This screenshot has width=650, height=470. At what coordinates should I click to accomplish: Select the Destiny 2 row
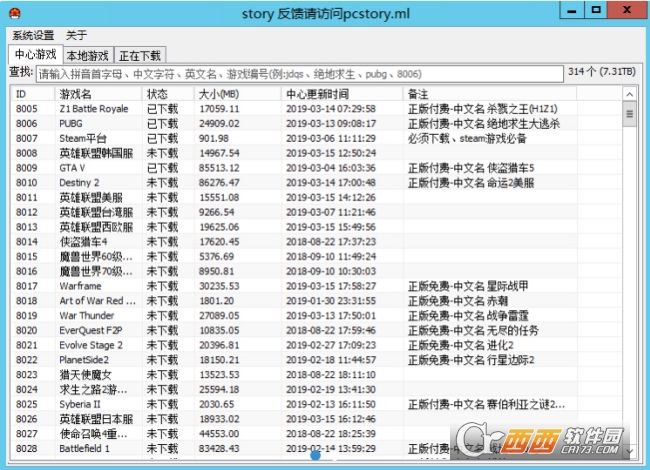coord(316,183)
